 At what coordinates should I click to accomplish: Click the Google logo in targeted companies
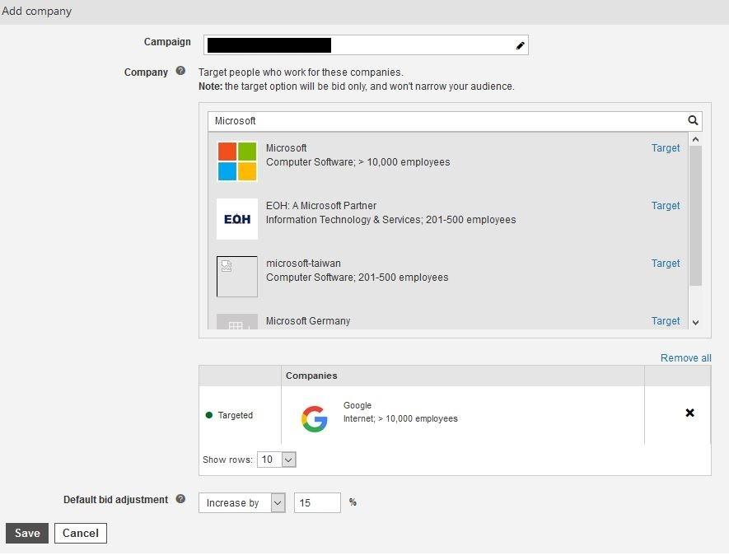[315, 418]
